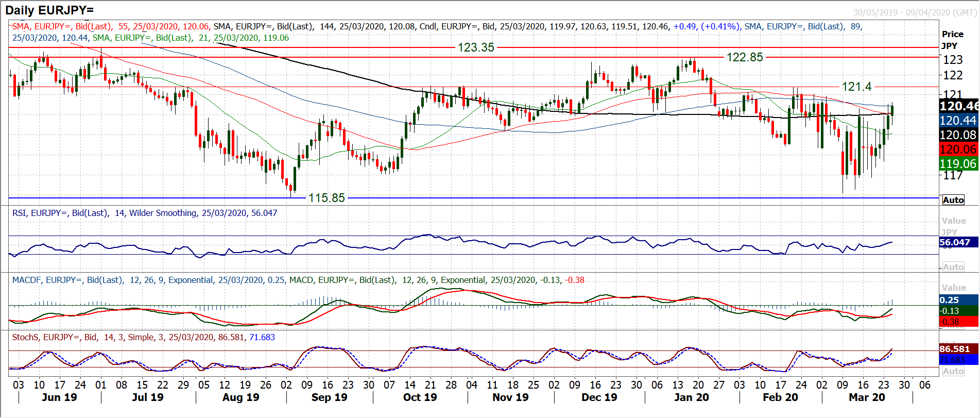Click the Auto button in the Stochastic pane
The height and width of the screenshot is (418, 980).
point(953,371)
